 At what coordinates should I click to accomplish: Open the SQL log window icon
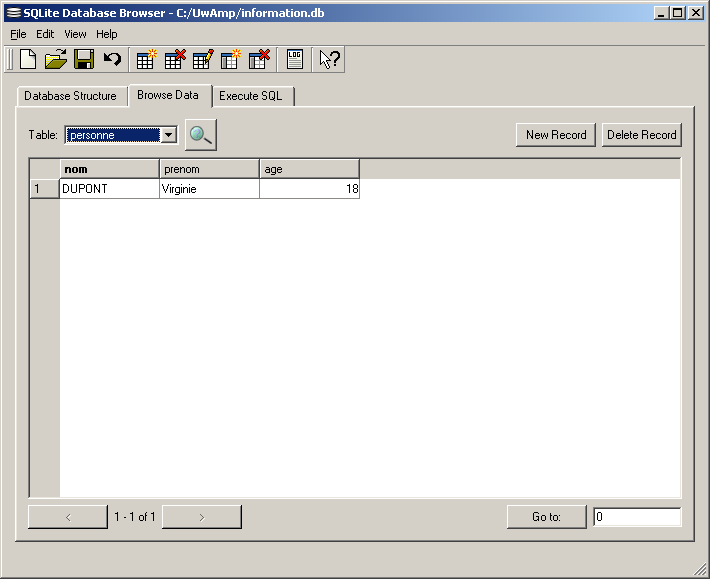[294, 59]
